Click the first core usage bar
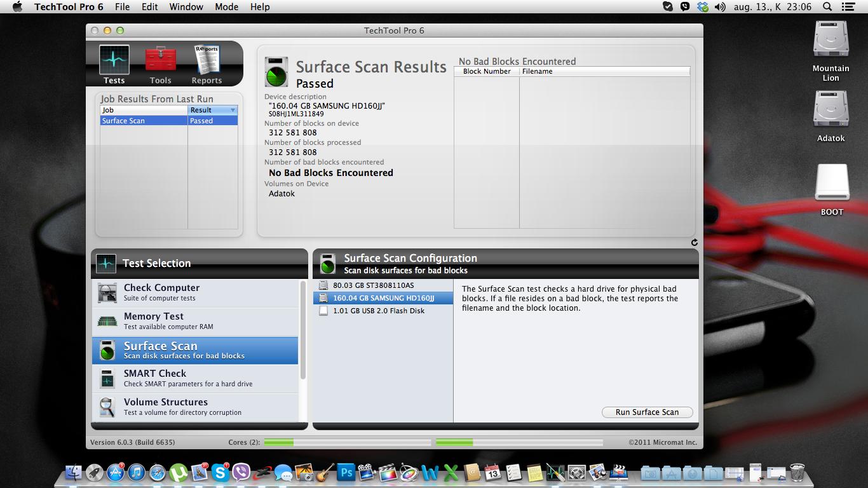This screenshot has width=868, height=488. point(348,442)
